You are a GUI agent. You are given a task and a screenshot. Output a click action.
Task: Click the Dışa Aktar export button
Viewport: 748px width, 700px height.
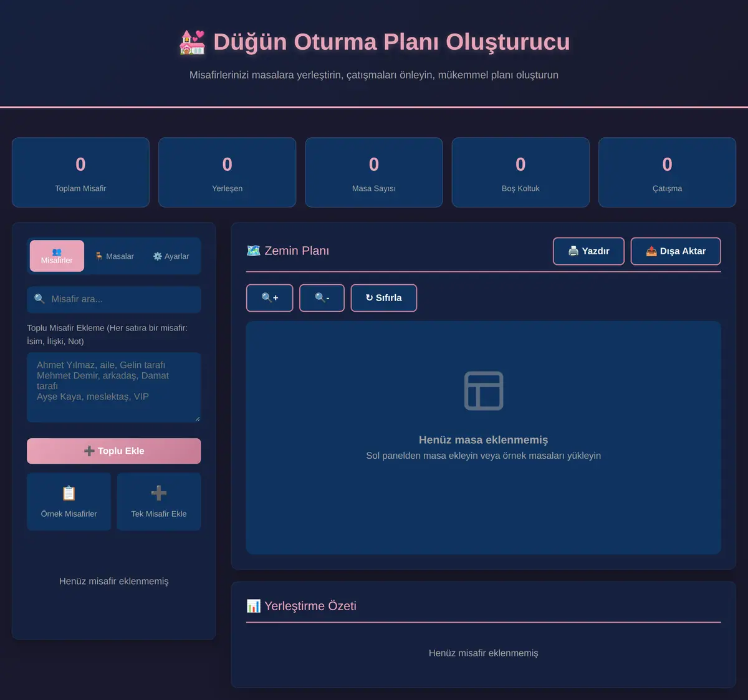tap(676, 251)
